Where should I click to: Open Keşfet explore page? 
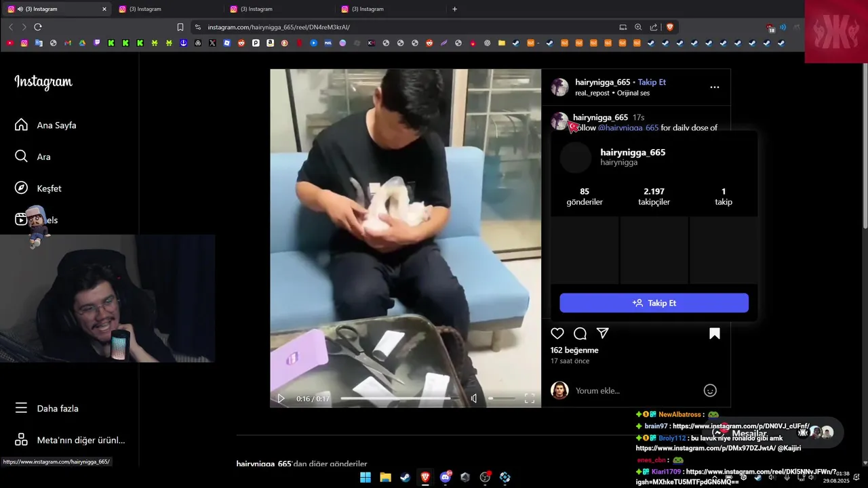pos(38,188)
